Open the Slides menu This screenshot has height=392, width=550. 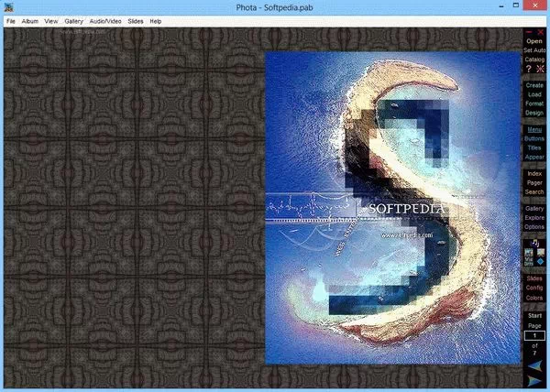[136, 20]
